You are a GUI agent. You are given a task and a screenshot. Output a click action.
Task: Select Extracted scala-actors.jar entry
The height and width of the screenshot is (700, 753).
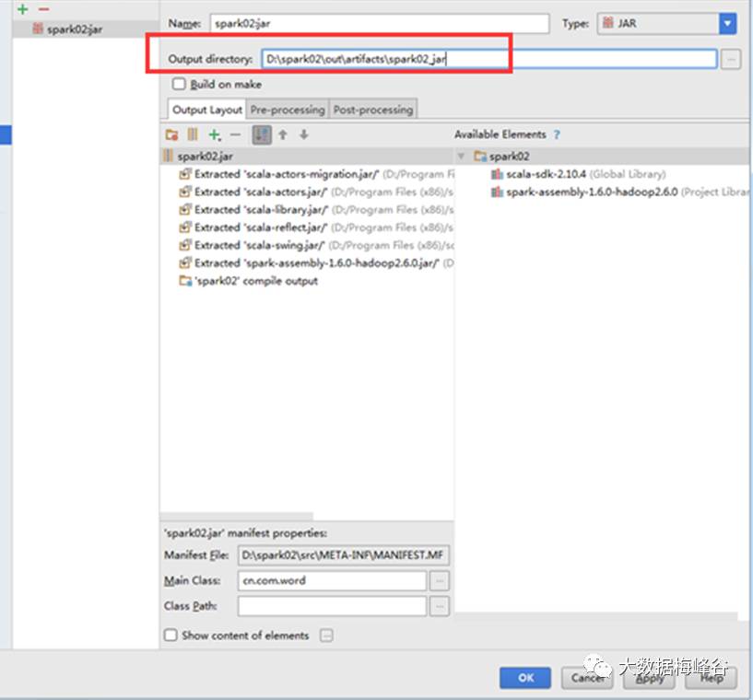click(x=315, y=192)
